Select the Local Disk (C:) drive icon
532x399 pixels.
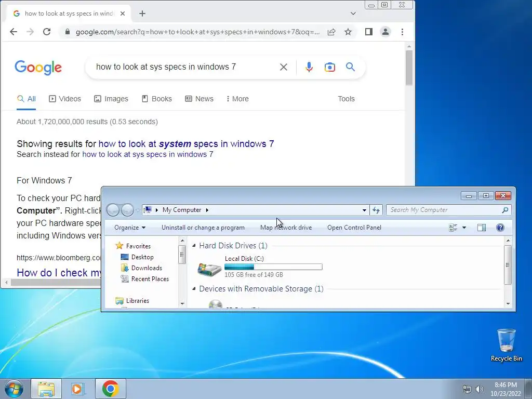pyautogui.click(x=209, y=269)
